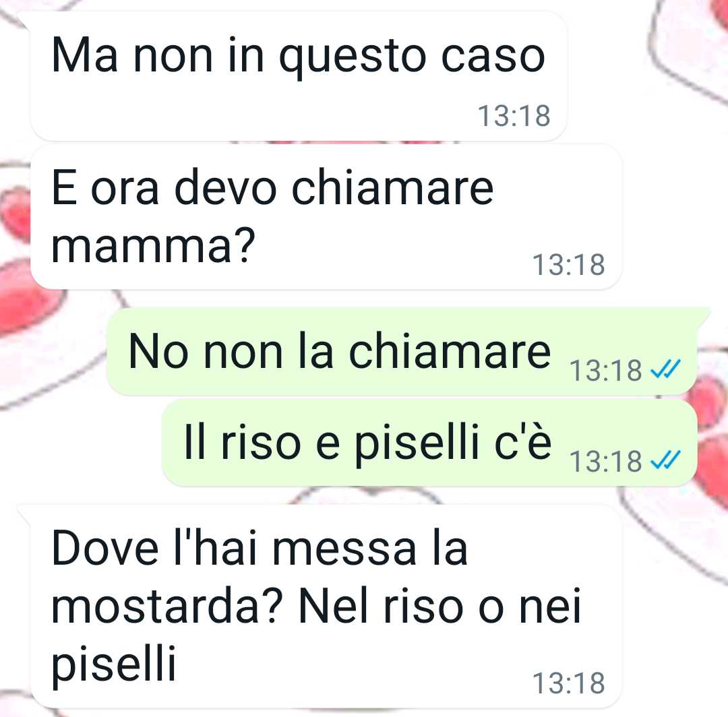Tap the 13:18 timestamp under 'Ma non in questo caso'

point(514,115)
